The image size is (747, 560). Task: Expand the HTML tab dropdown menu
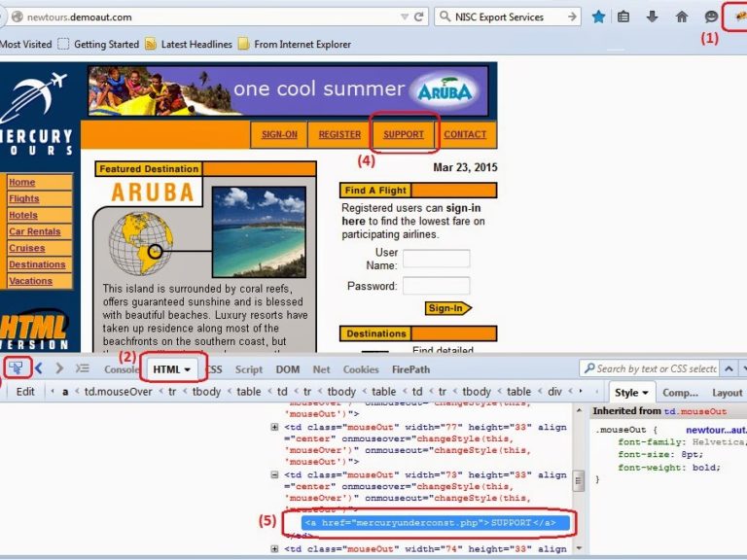tap(187, 369)
